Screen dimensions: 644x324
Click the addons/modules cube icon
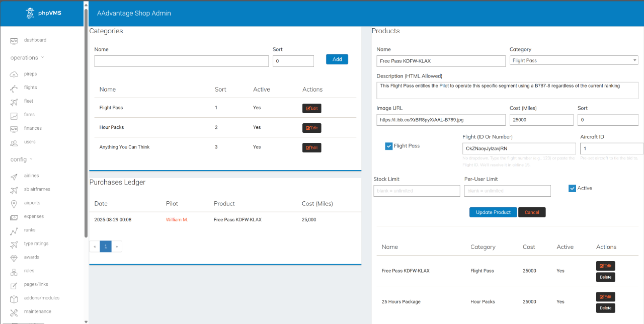[14, 298]
